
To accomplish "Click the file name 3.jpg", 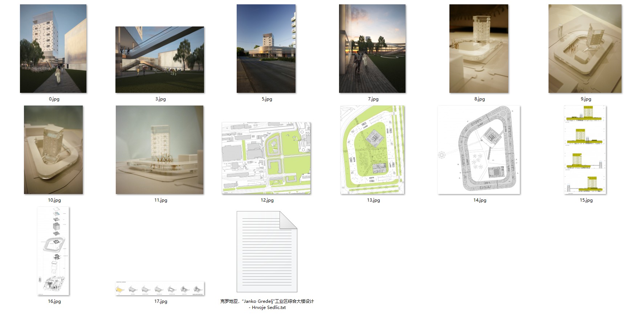I will tap(160, 99).
